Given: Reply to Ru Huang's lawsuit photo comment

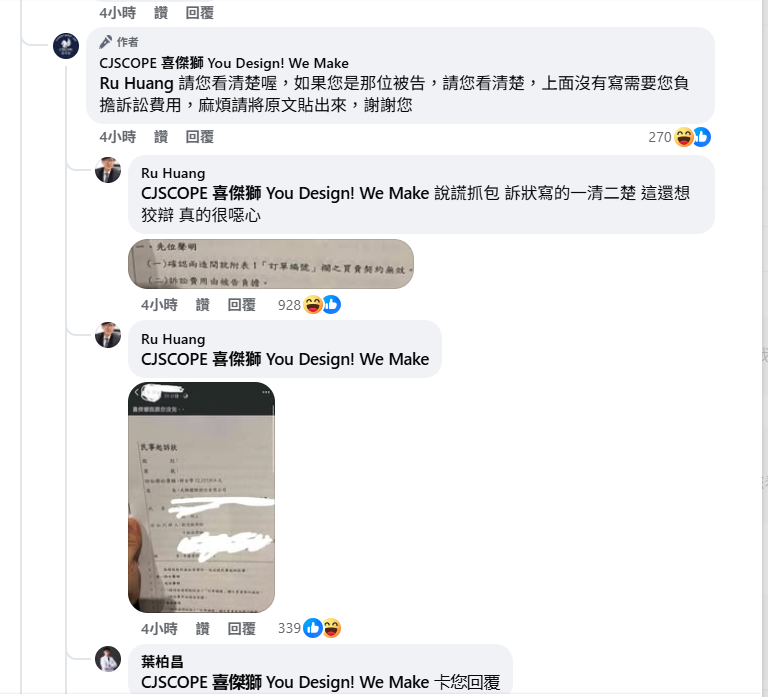Looking at the screenshot, I should point(241,628).
